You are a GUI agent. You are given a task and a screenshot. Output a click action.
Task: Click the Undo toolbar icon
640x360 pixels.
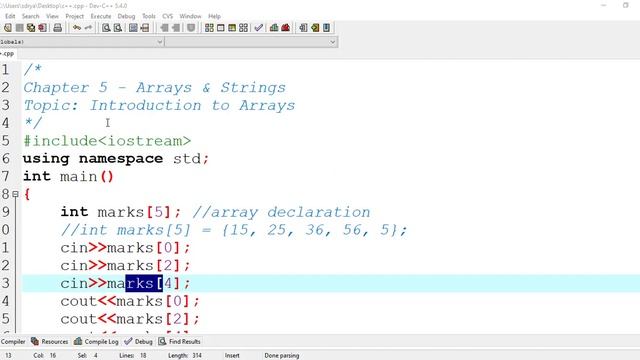(77, 28)
